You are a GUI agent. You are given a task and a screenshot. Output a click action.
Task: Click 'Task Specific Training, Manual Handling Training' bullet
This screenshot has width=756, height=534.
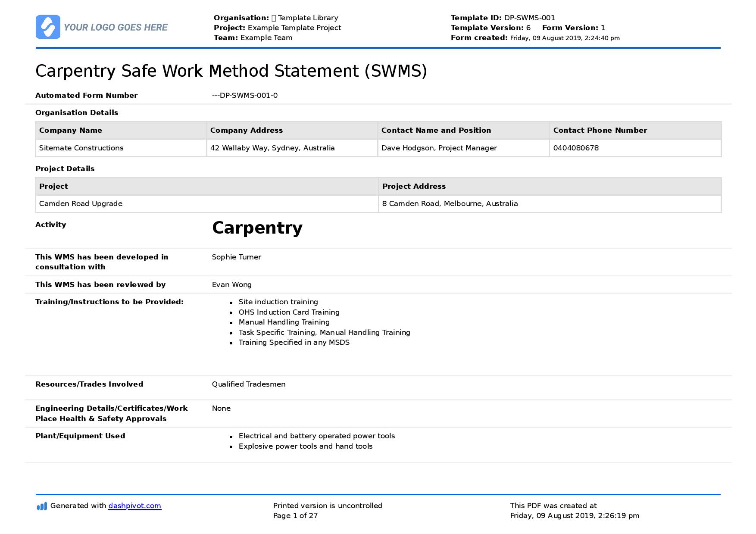324,333
